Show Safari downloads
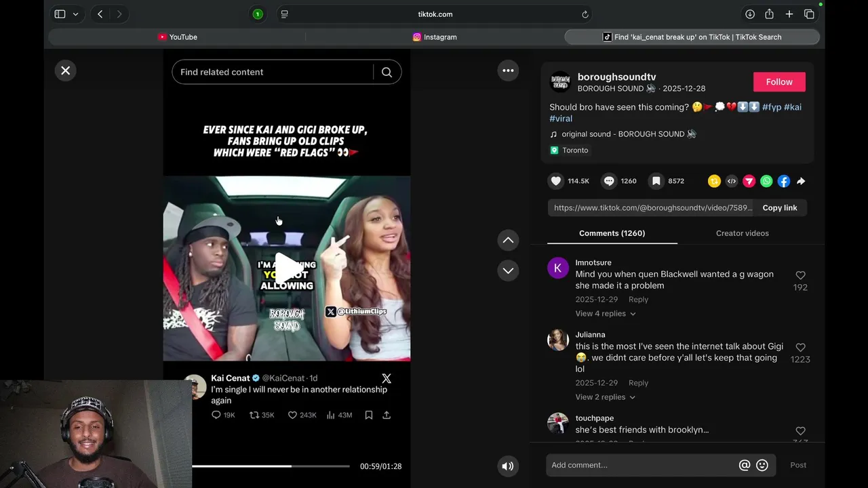Image resolution: width=868 pixels, height=488 pixels. (x=750, y=14)
